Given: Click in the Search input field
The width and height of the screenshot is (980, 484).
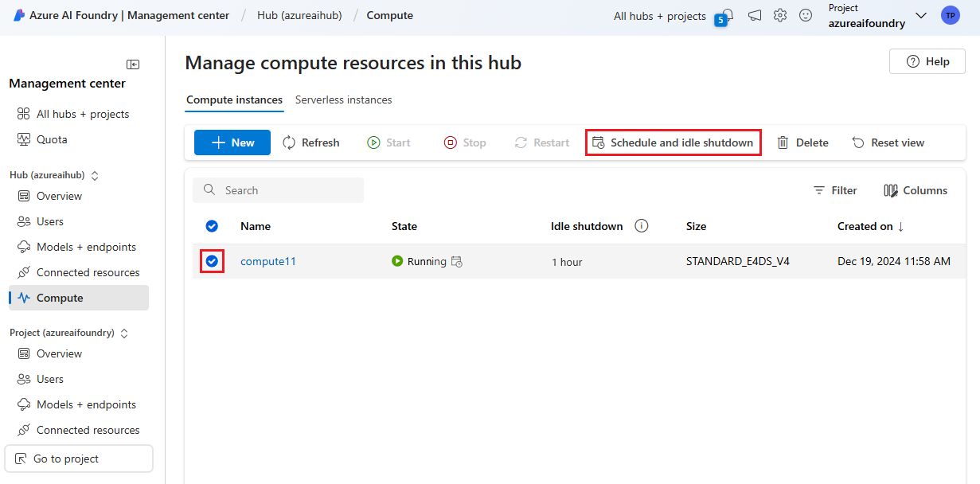Looking at the screenshot, I should point(278,190).
